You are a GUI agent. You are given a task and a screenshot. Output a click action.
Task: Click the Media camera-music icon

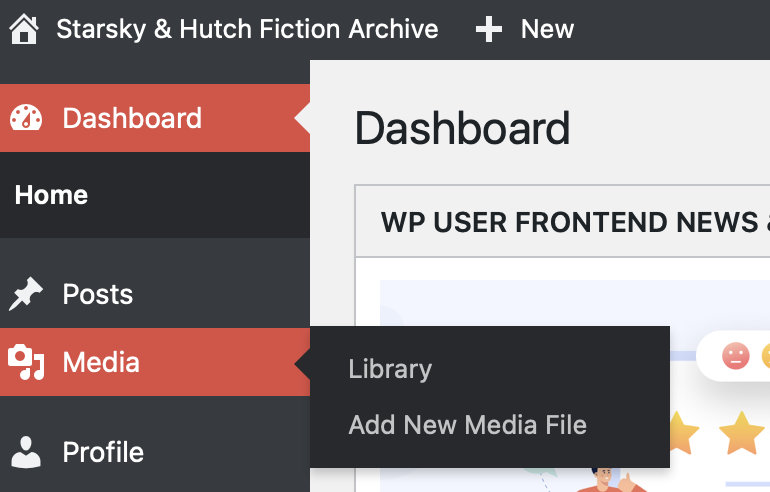(26, 362)
